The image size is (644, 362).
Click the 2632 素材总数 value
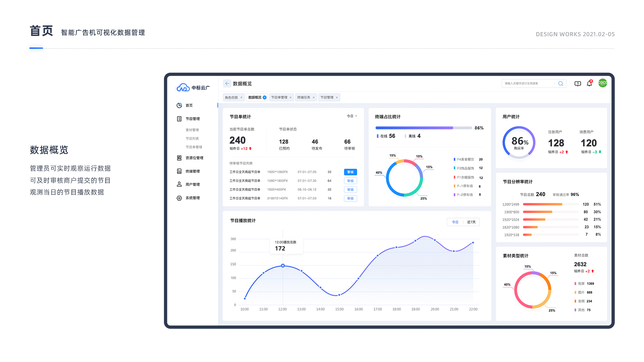(x=580, y=264)
